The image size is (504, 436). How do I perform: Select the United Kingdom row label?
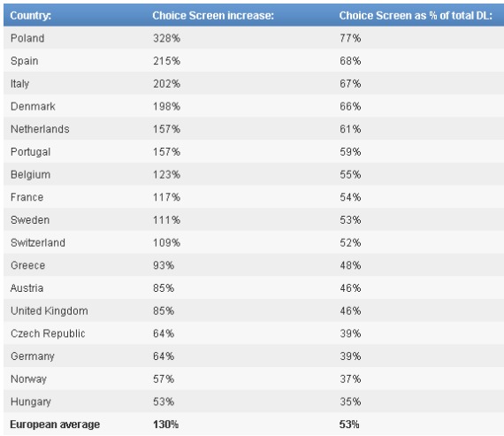(x=50, y=311)
